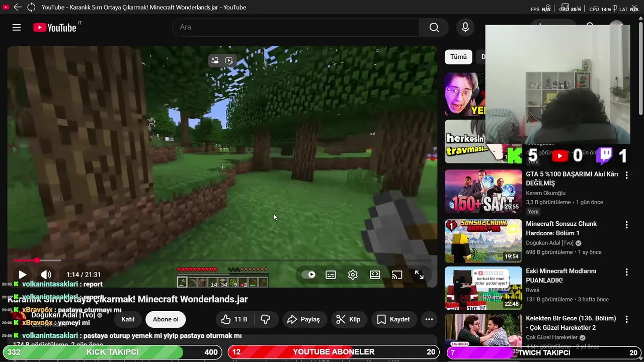This screenshot has width=644, height=362.
Task: Share the video with Paylaş
Action: [x=304, y=319]
